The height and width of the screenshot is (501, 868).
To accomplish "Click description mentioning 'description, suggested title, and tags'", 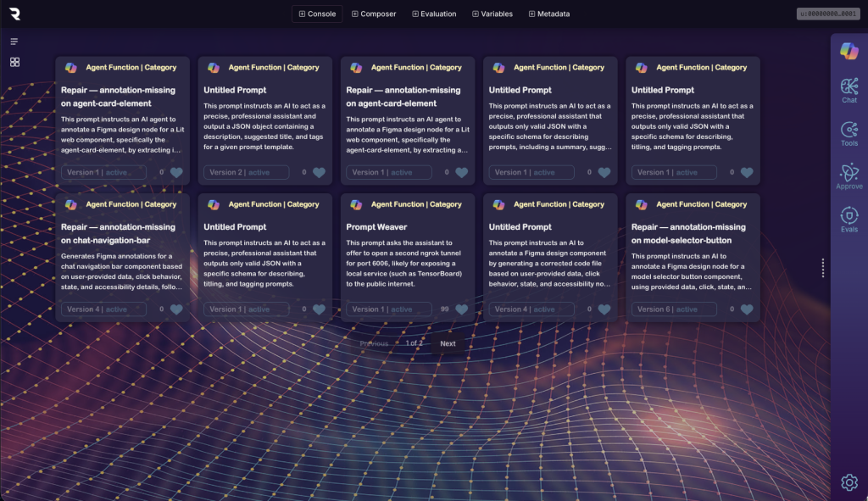I will tap(264, 126).
